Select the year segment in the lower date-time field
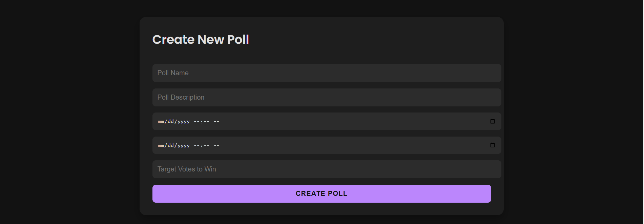The height and width of the screenshot is (224, 644). point(184,146)
